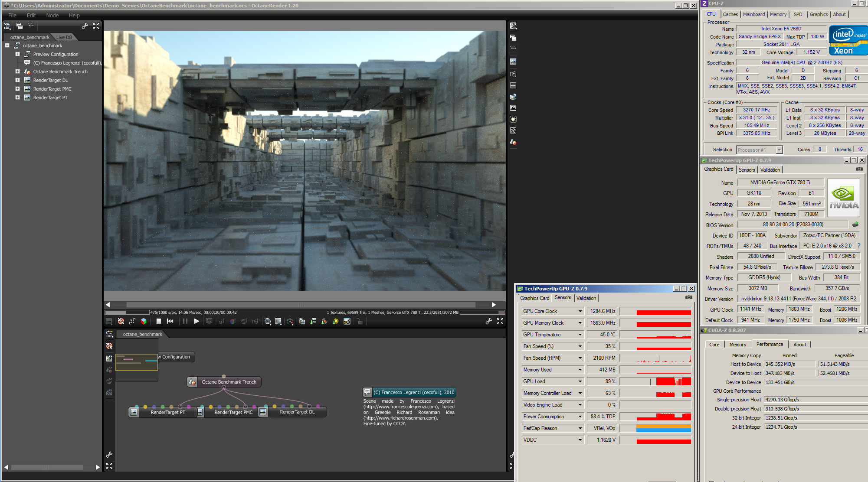The width and height of the screenshot is (868, 482).
Task: Click the GPU-Z screenshot camera icon in Sensors window
Action: click(x=688, y=297)
